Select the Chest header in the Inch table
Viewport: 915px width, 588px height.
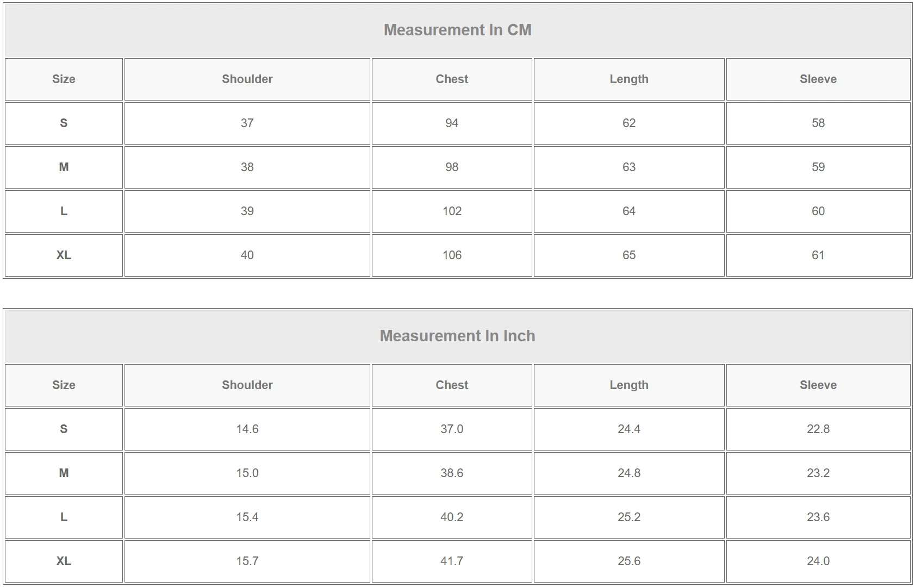pyautogui.click(x=451, y=385)
